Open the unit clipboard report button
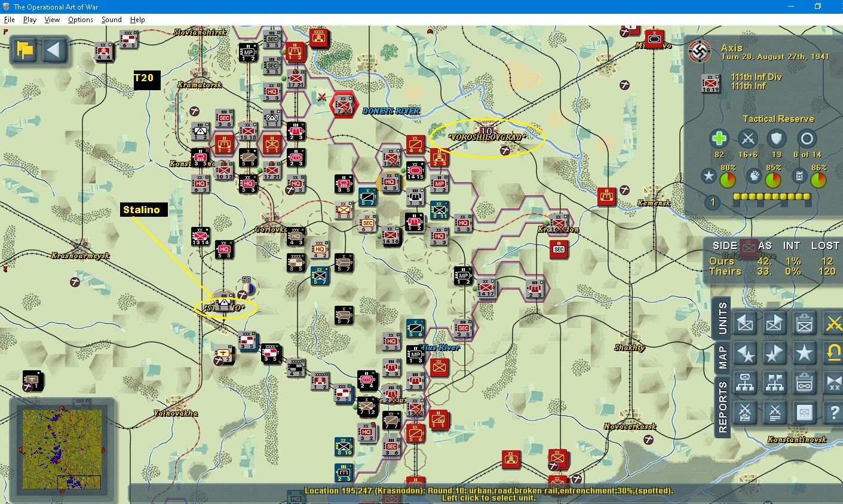The height and width of the screenshot is (504, 843). (x=804, y=323)
